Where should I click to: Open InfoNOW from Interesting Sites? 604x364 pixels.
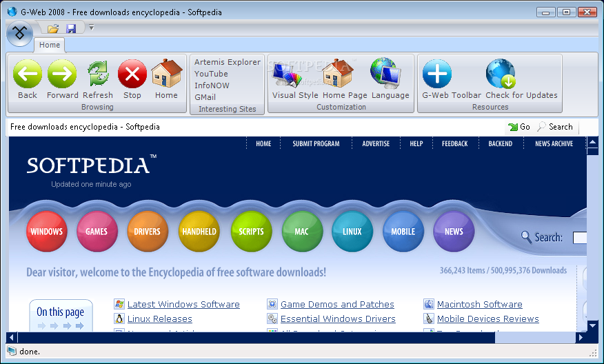212,85
